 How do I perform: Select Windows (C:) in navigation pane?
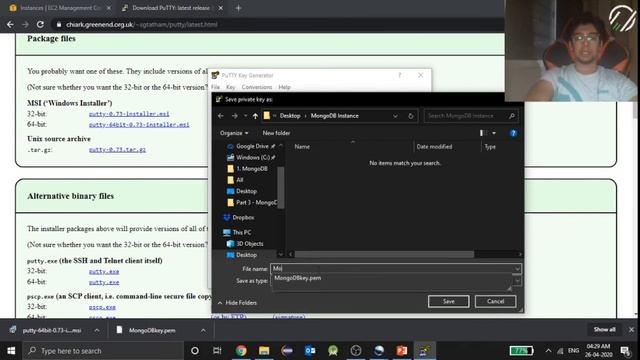pyautogui.click(x=252, y=158)
